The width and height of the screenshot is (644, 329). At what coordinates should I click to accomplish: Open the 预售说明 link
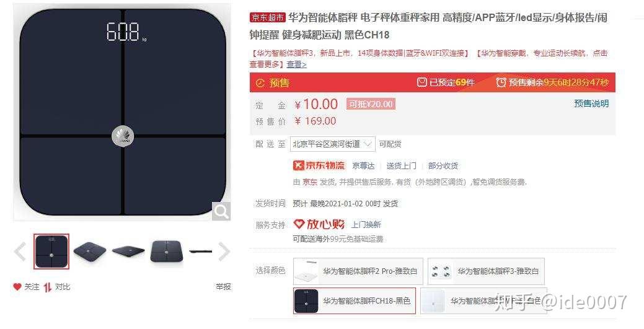click(x=591, y=103)
